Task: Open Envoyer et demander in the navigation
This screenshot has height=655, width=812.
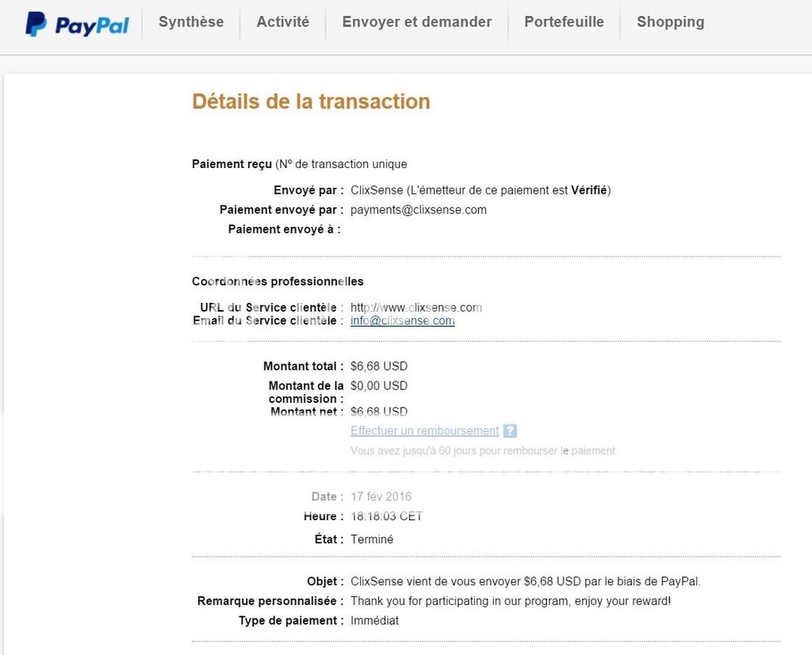Action: coord(417,22)
